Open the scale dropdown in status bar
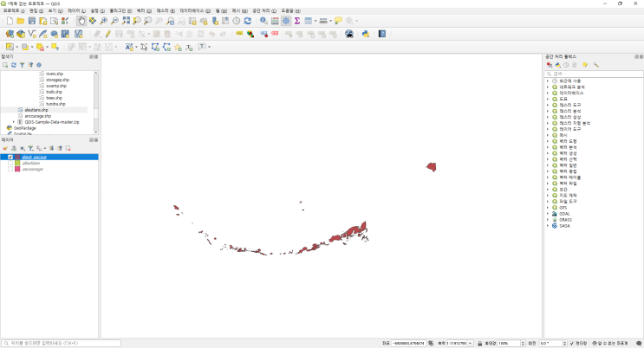This screenshot has height=348, width=644. click(470, 343)
